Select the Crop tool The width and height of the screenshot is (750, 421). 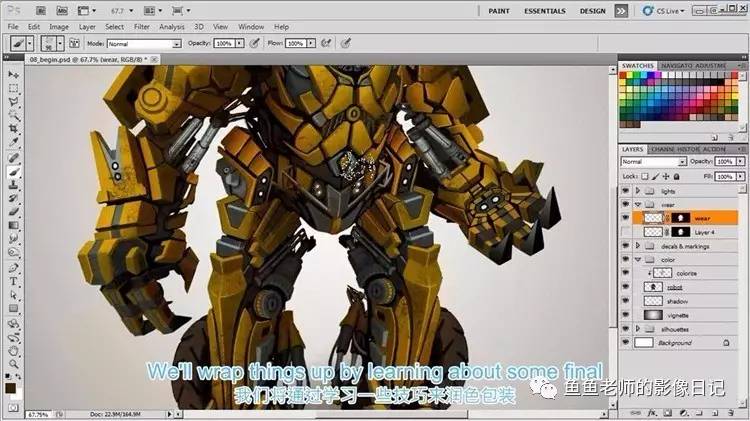click(x=13, y=129)
